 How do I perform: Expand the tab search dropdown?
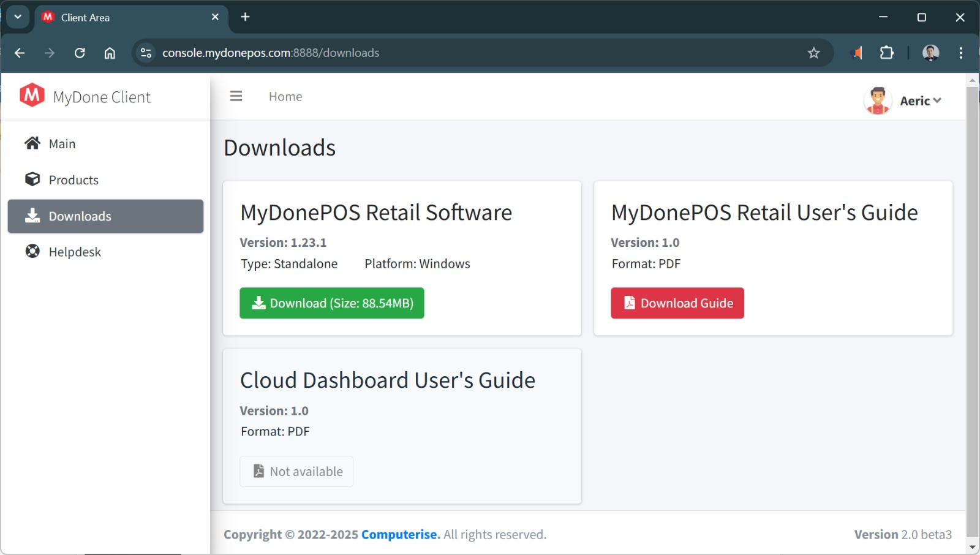coord(18,17)
